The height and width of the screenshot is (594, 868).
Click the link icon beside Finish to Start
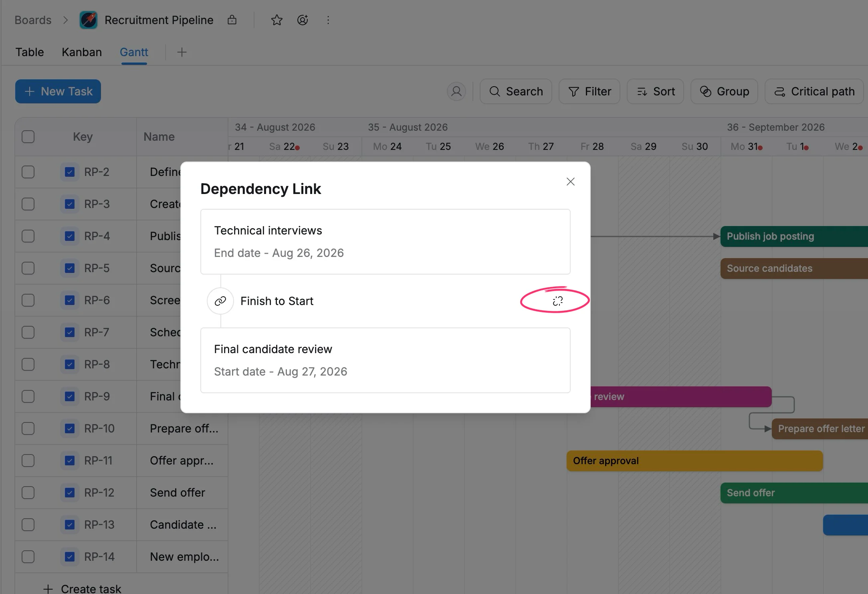click(x=220, y=301)
